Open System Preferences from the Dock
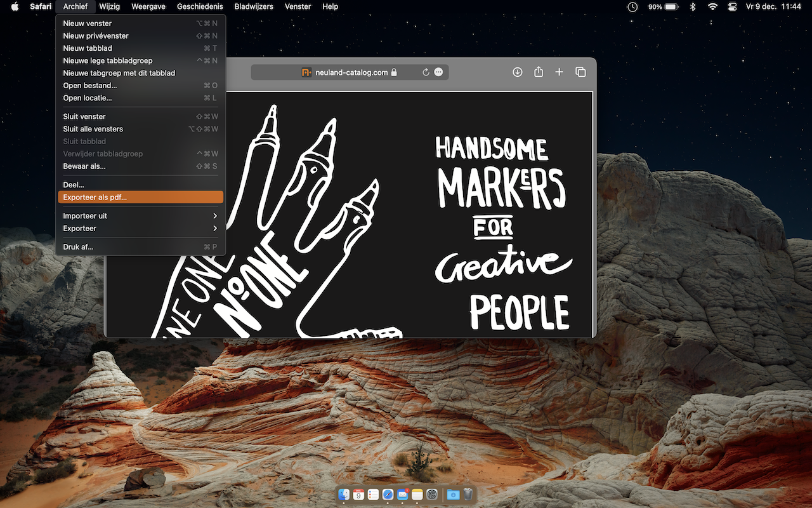812x508 pixels. pyautogui.click(x=432, y=494)
